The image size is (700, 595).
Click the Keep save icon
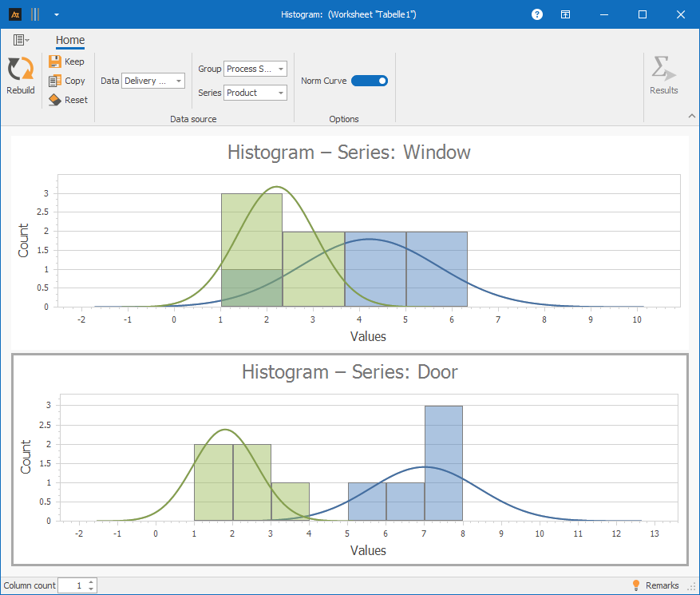(55, 61)
